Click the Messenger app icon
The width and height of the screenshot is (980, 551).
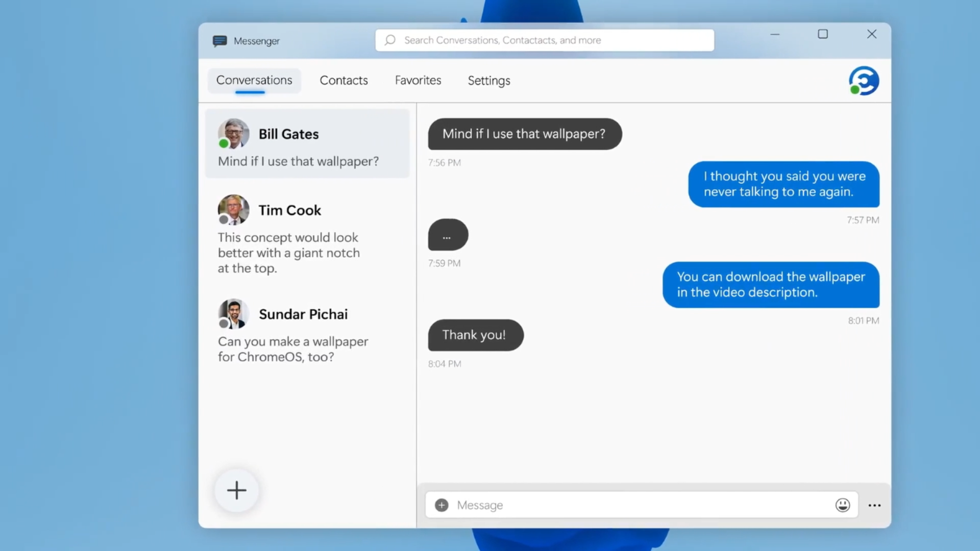219,40
